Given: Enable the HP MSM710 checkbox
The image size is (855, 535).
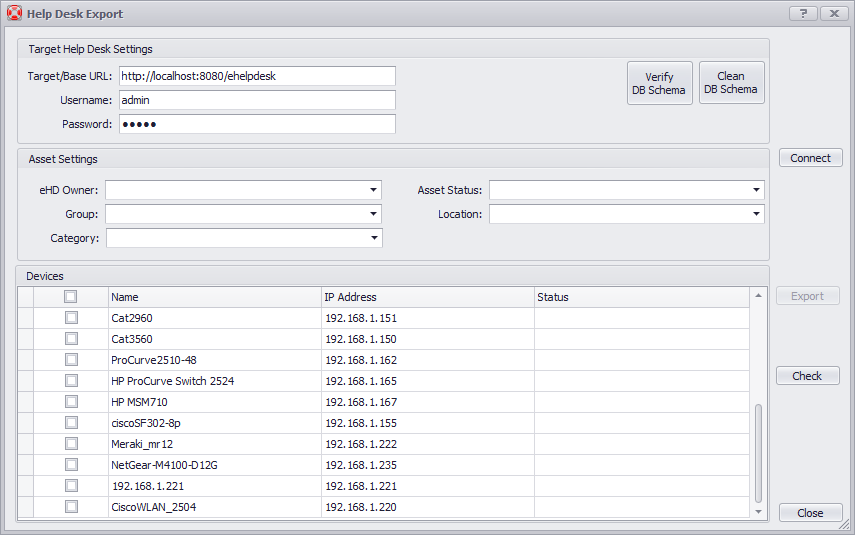Looking at the screenshot, I should click(x=71, y=401).
